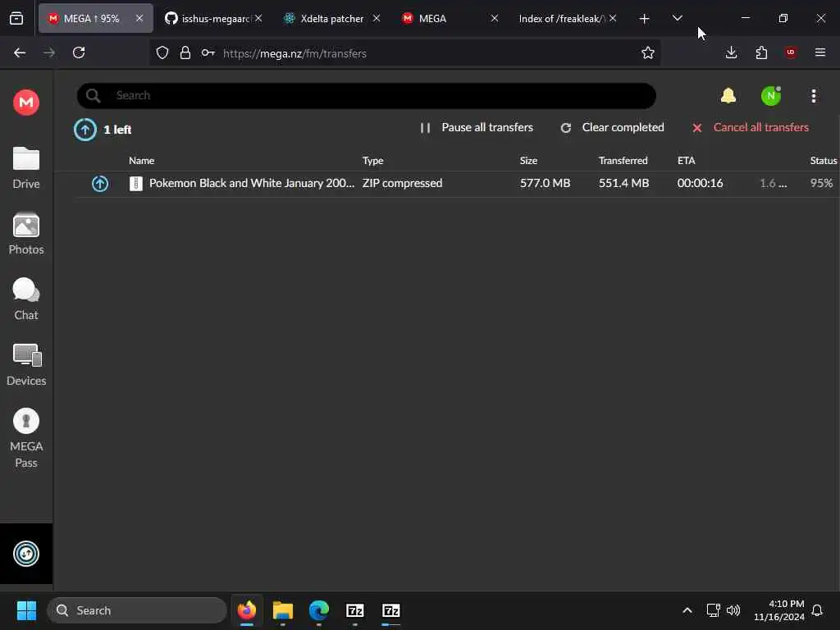
Task: Select the Pokemon Black and White zip transfer row
Action: point(455,184)
